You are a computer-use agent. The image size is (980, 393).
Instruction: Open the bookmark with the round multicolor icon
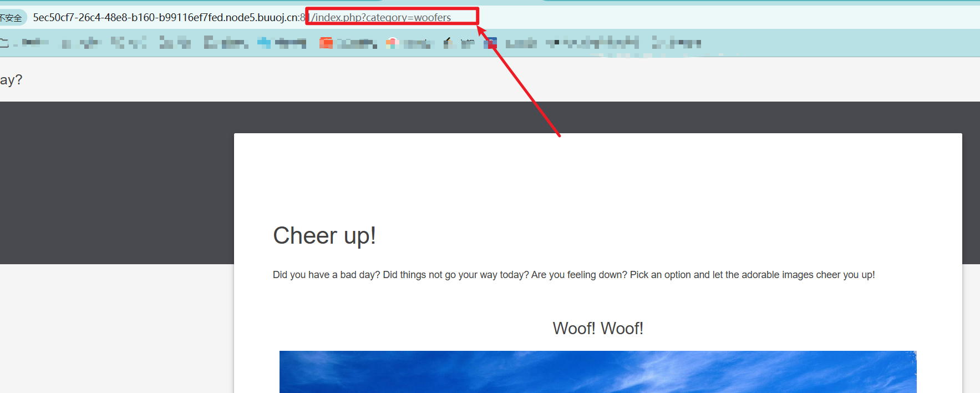pos(409,43)
